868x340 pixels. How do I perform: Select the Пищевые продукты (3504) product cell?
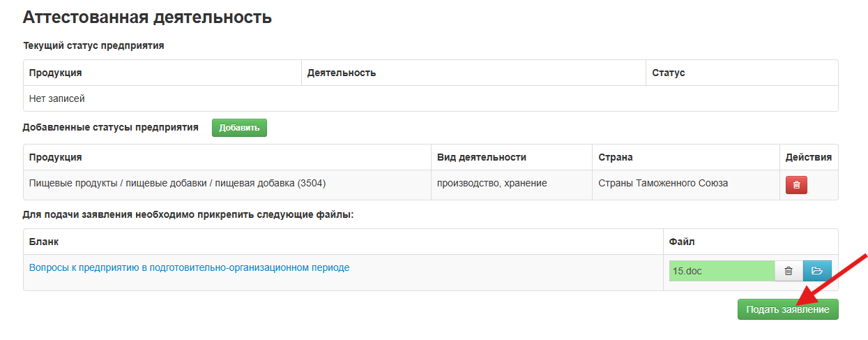point(177,184)
